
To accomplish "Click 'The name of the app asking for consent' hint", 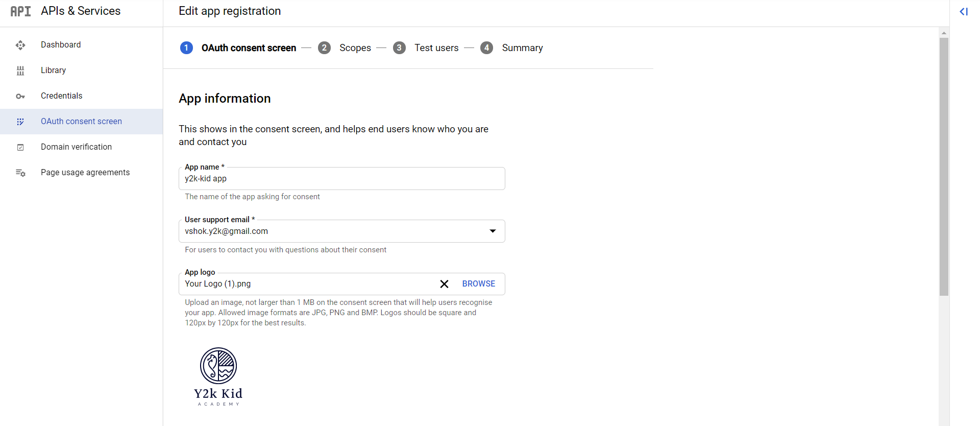I will click(x=252, y=197).
